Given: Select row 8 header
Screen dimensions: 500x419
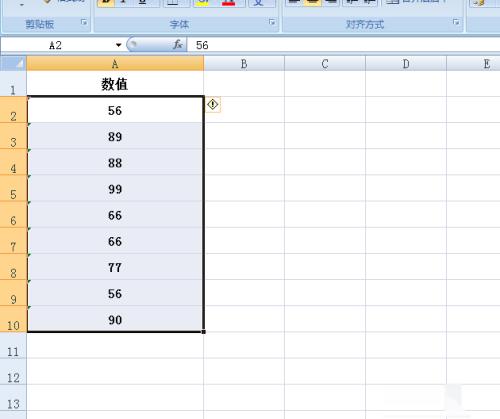Looking at the screenshot, I should [13, 267].
